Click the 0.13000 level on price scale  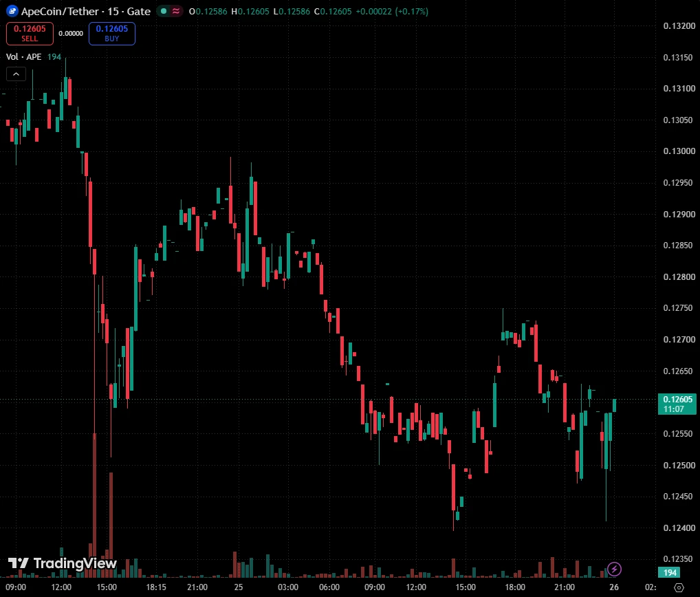pyautogui.click(x=679, y=151)
